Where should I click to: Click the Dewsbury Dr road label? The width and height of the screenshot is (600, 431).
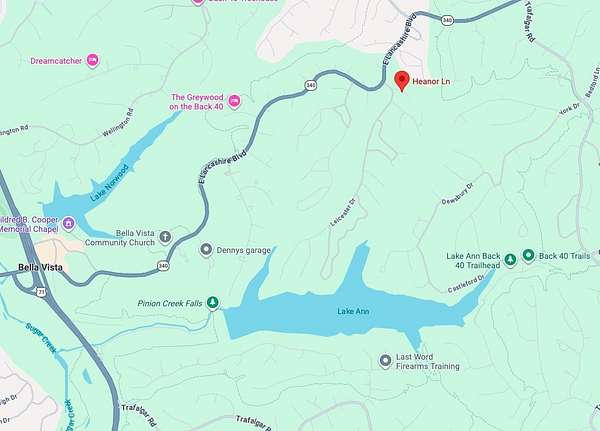click(x=457, y=194)
